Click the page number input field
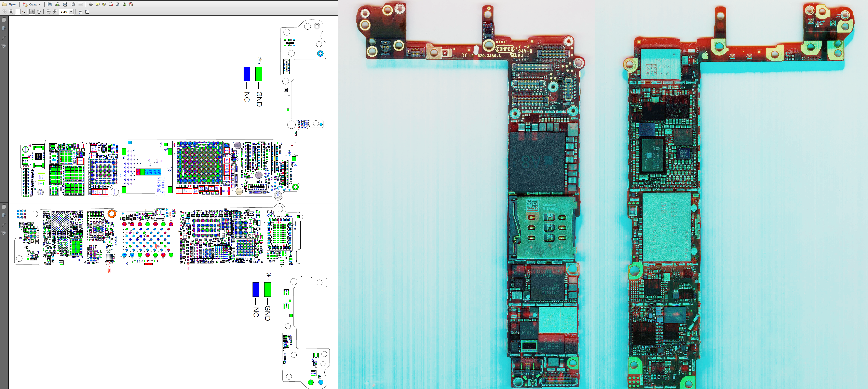 (18, 12)
